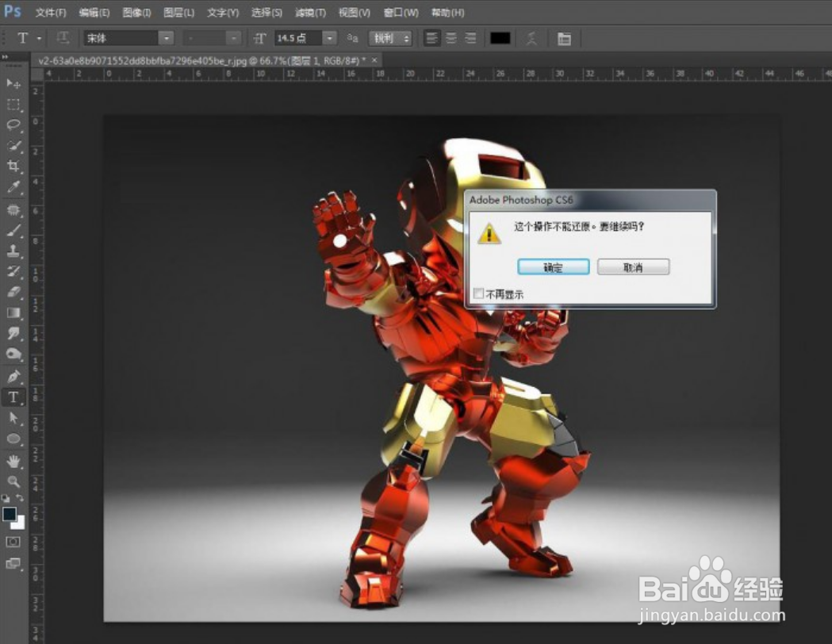The image size is (832, 644).
Task: Select the Hand tool
Action: point(13,462)
